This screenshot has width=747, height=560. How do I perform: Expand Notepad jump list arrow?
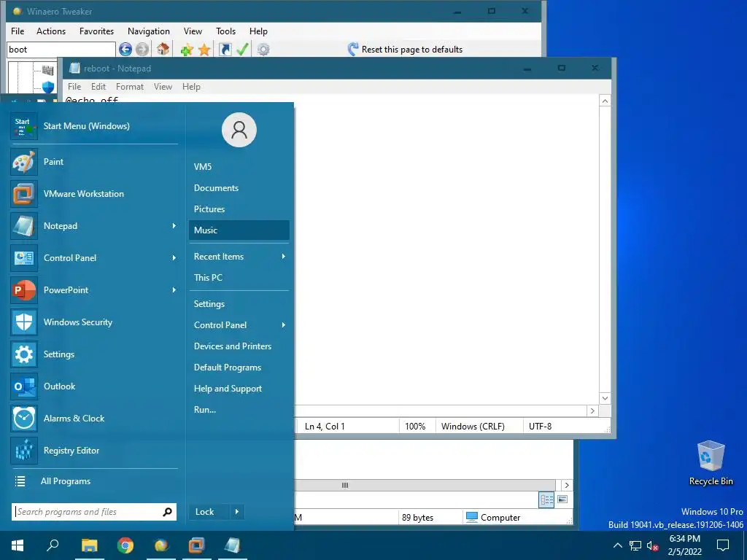click(174, 226)
